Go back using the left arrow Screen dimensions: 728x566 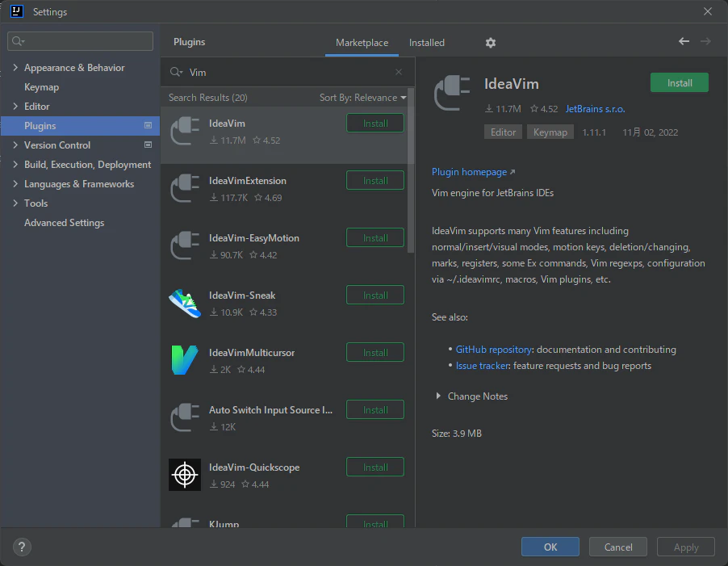pyautogui.click(x=684, y=41)
